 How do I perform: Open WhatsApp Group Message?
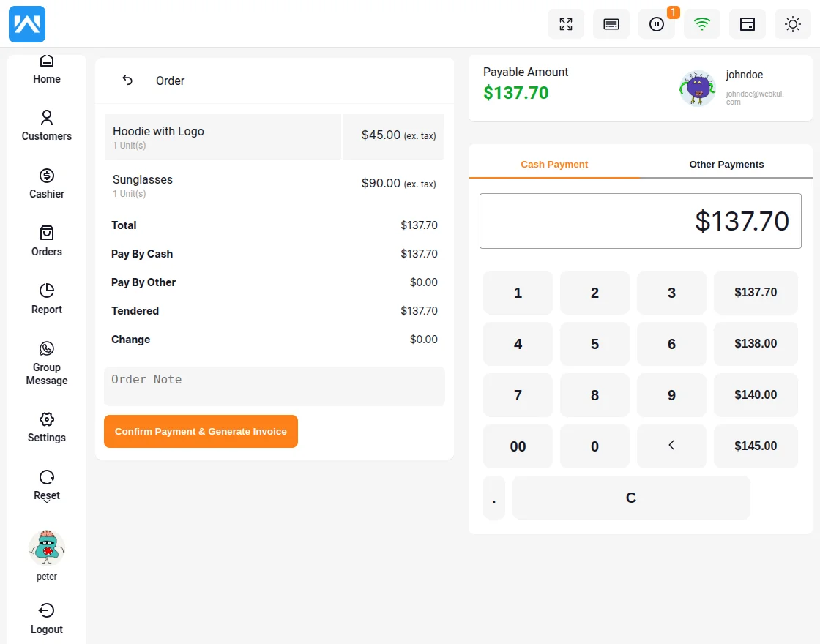click(x=47, y=363)
